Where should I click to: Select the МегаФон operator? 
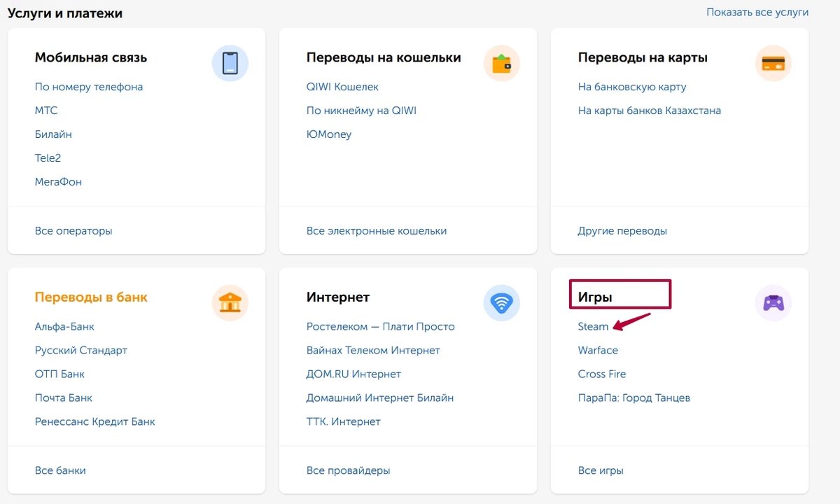(58, 182)
